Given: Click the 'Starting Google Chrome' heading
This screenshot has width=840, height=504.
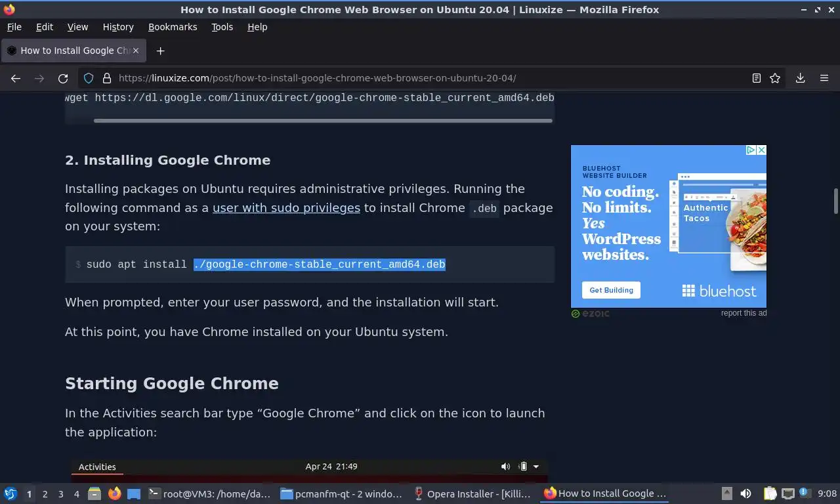Looking at the screenshot, I should pyautogui.click(x=172, y=383).
